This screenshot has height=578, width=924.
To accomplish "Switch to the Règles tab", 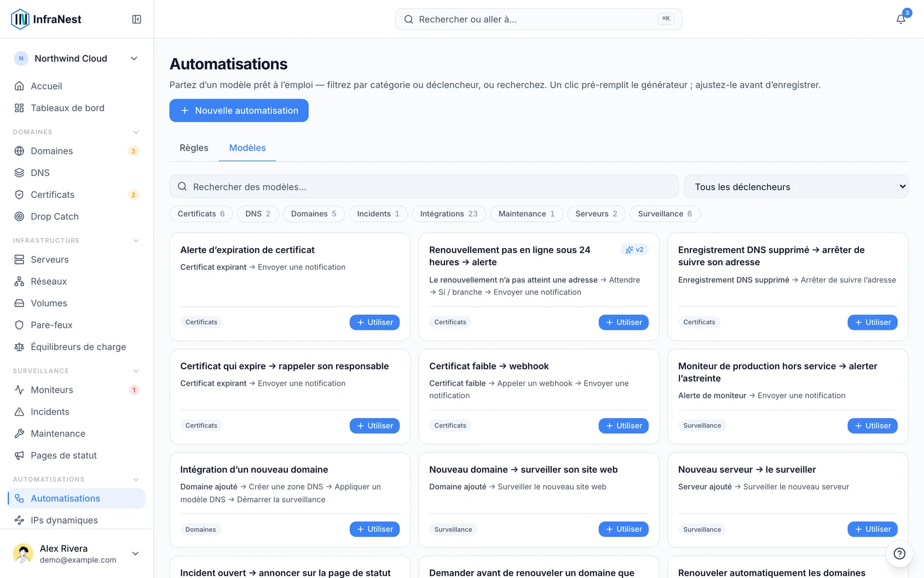I will (194, 148).
